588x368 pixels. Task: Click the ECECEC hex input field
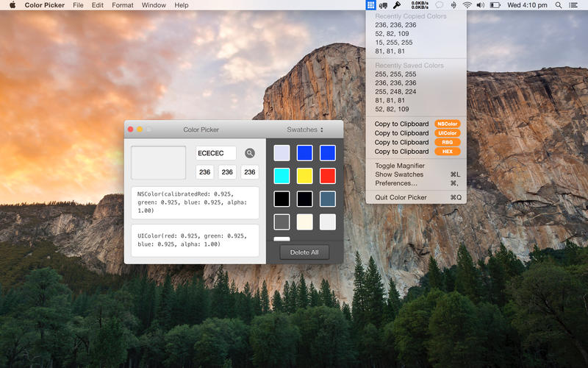click(215, 153)
